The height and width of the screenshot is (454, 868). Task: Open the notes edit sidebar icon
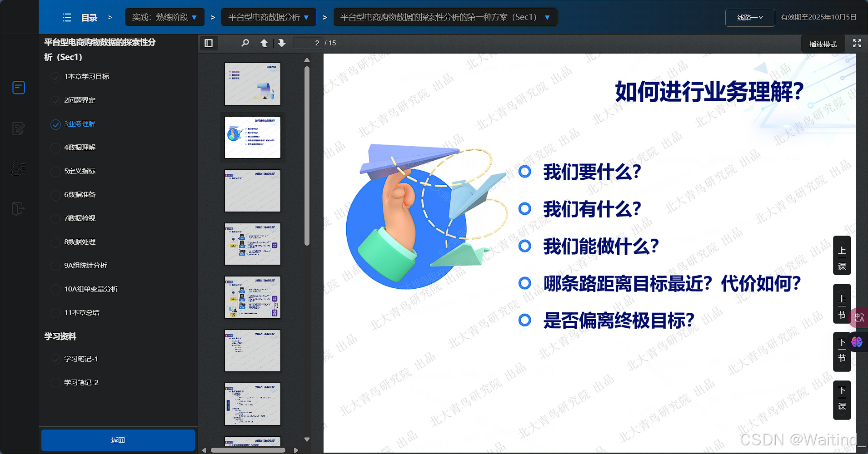(x=19, y=128)
